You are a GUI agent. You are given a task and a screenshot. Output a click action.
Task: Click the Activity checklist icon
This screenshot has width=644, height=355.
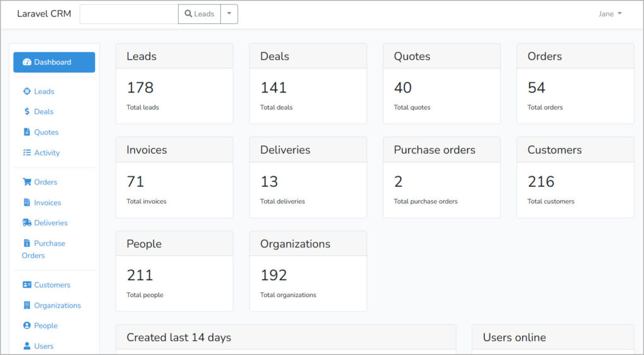click(26, 152)
